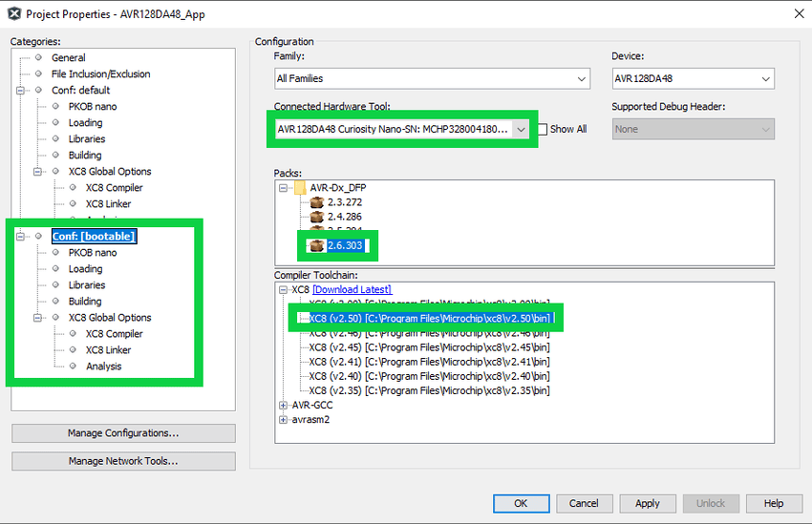The width and height of the screenshot is (812, 524).
Task: Collapse the XC8 compiler toolchain node
Action: pos(283,289)
